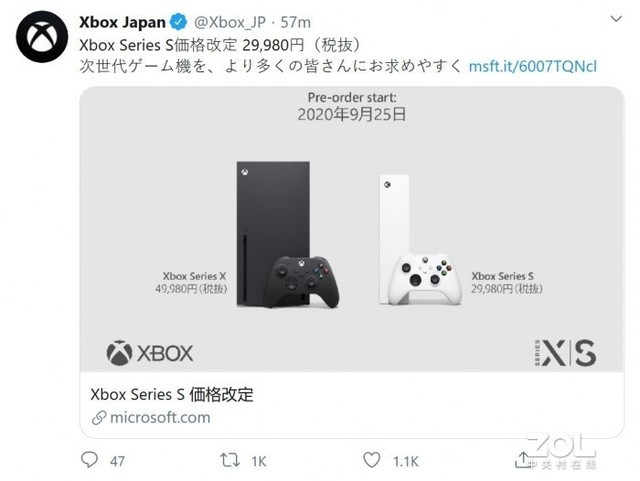Screen dimensions: 640x481
Task: View the 1.1K likes count
Action: (x=406, y=461)
